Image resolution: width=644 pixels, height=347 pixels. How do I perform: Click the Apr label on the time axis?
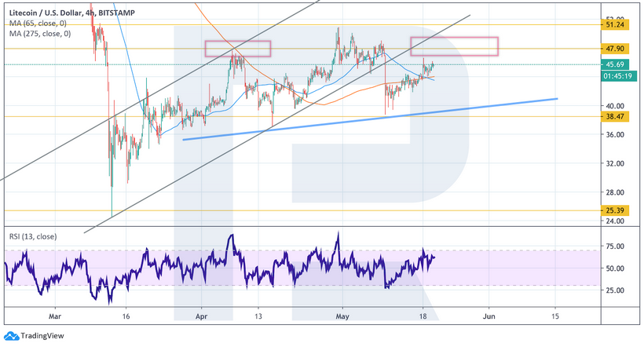coord(201,316)
